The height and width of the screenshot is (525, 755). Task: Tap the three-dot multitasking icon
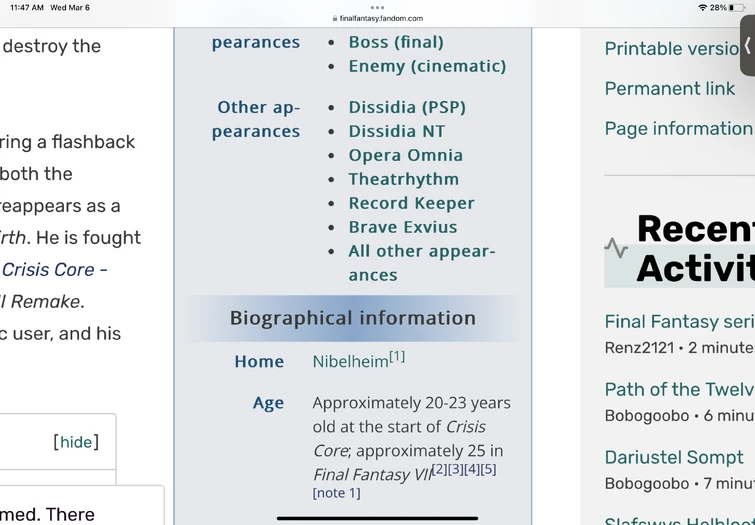377,7
